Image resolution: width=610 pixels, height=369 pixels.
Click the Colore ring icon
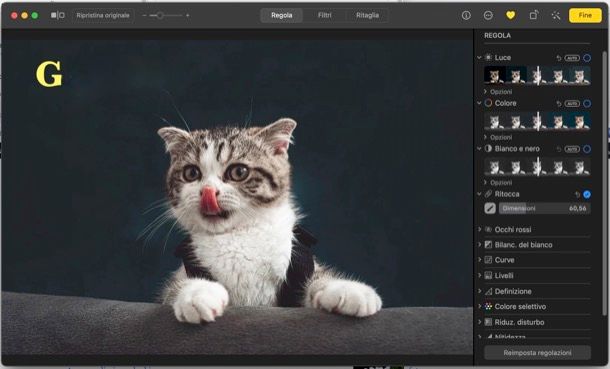pyautogui.click(x=488, y=103)
